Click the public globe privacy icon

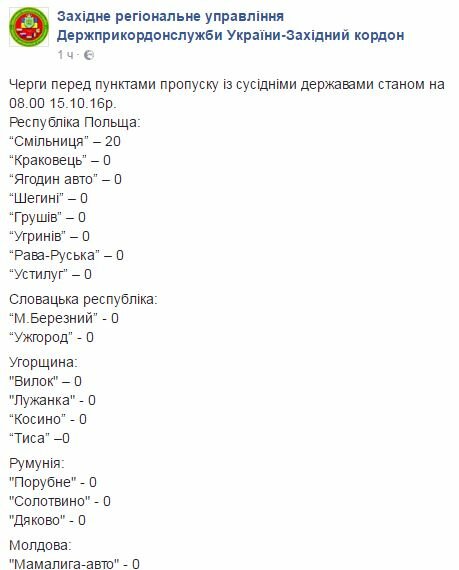click(89, 55)
